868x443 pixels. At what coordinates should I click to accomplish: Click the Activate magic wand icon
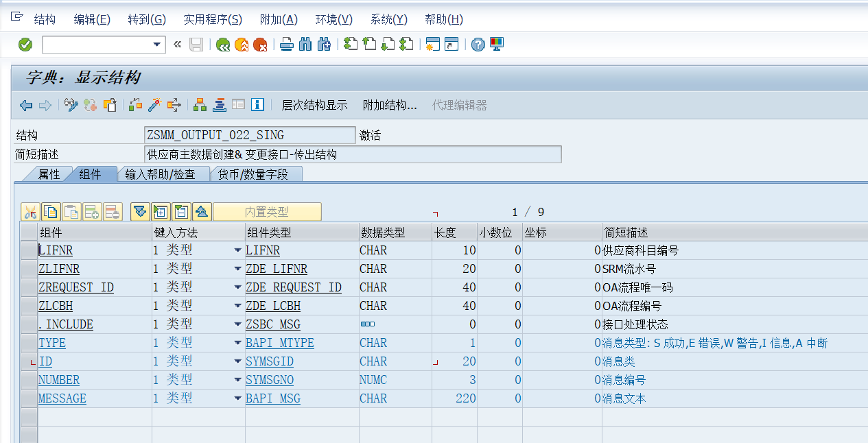(x=154, y=105)
